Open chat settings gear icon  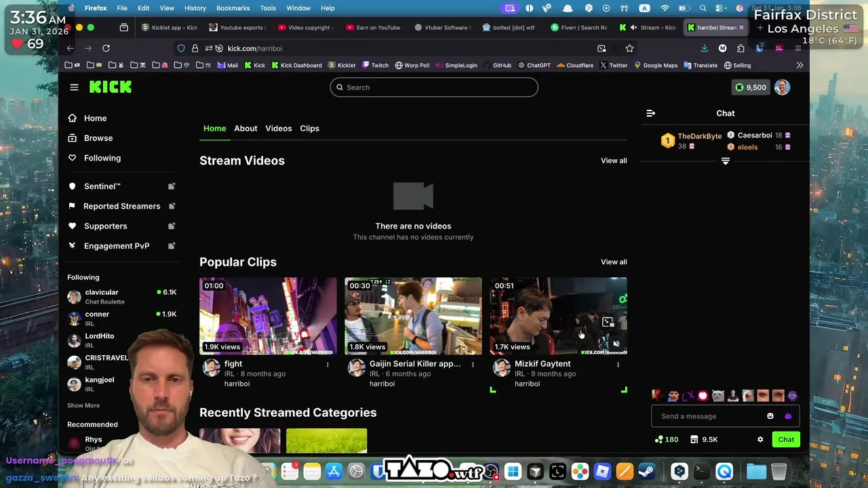point(760,439)
